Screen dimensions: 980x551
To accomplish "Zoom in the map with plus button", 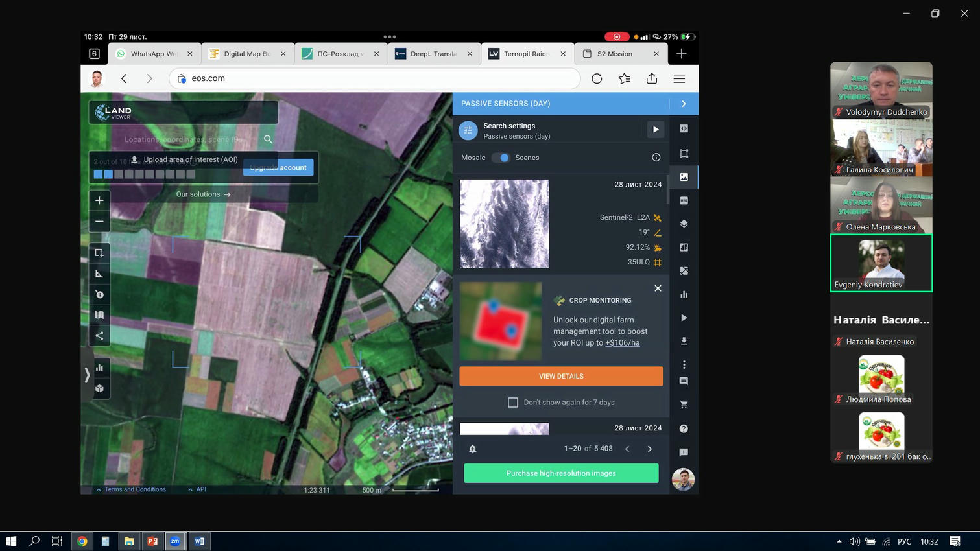I will [99, 201].
